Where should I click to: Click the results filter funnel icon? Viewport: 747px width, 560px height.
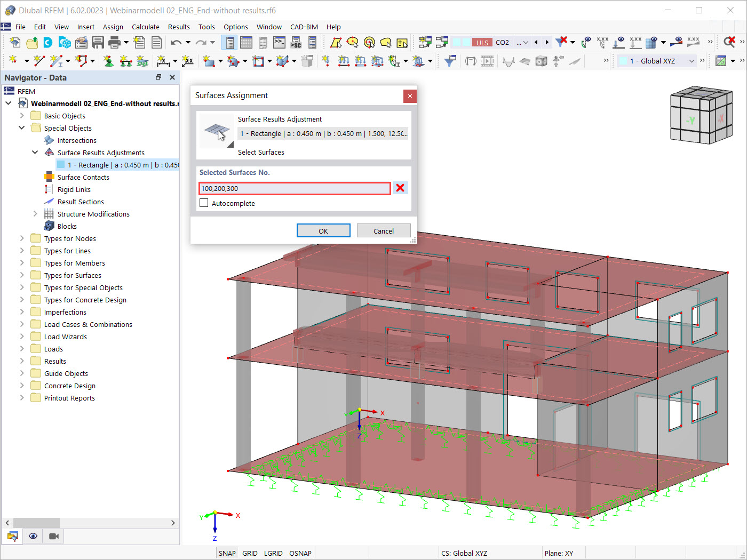(450, 61)
